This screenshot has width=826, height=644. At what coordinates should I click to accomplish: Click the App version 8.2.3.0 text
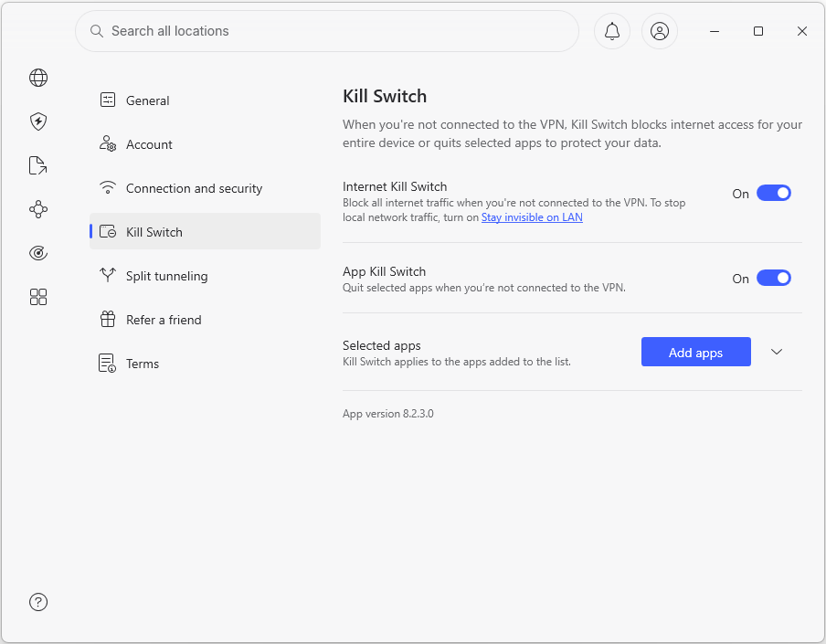pyautogui.click(x=388, y=414)
